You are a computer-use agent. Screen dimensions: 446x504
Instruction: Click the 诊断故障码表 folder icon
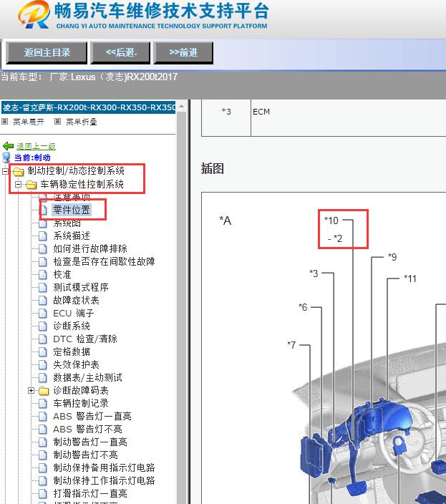(44, 391)
